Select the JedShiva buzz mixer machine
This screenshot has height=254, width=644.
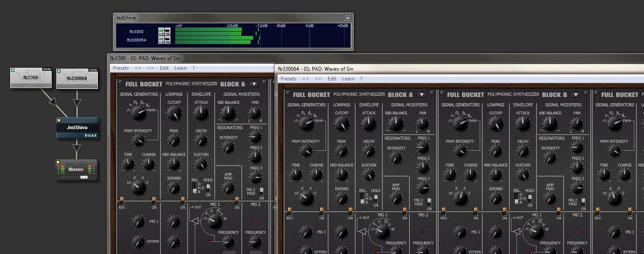point(77,128)
